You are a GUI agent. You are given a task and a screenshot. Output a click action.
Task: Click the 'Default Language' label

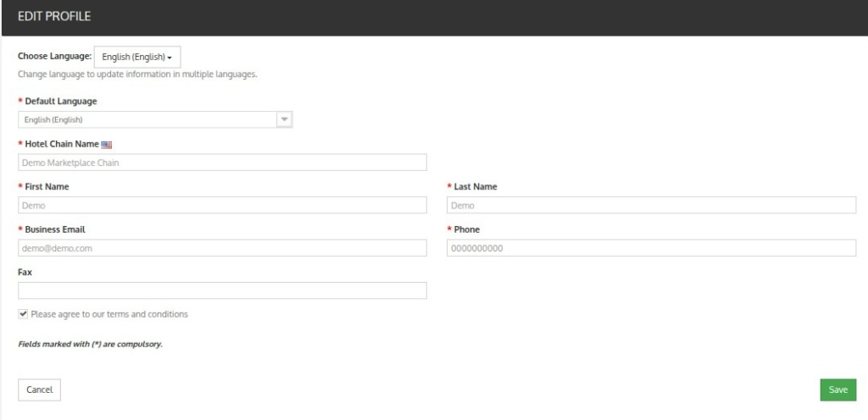coord(61,101)
